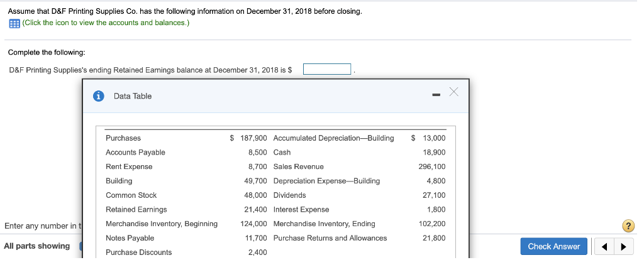Select the 1,800 Interest Expense amount

tap(436, 210)
